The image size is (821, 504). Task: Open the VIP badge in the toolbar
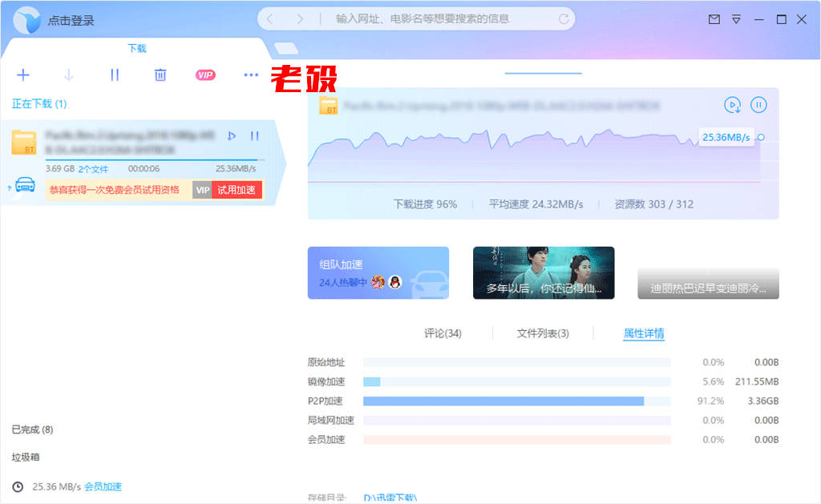(205, 75)
